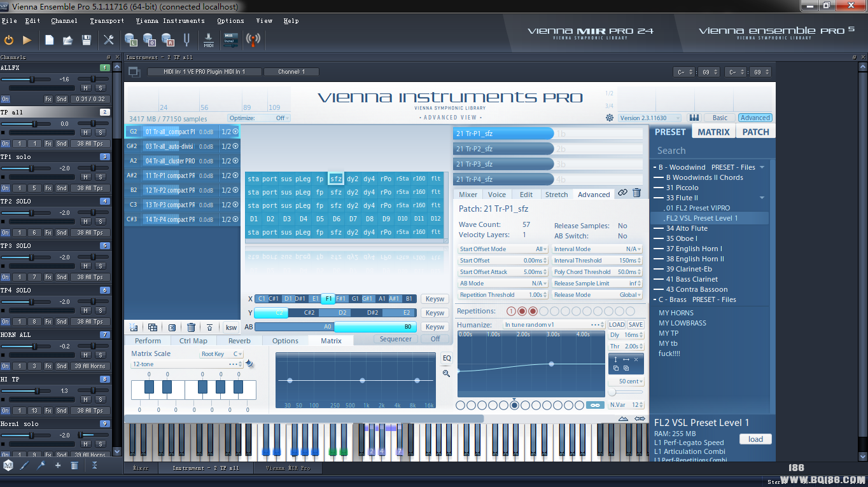
Task: Switch to the Perform tab
Action: [x=148, y=341]
